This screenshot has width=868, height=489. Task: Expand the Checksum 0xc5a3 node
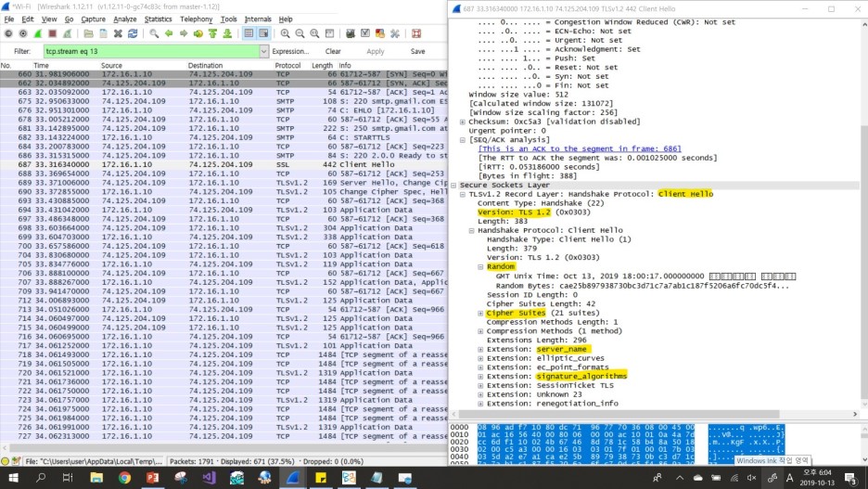[x=462, y=122]
